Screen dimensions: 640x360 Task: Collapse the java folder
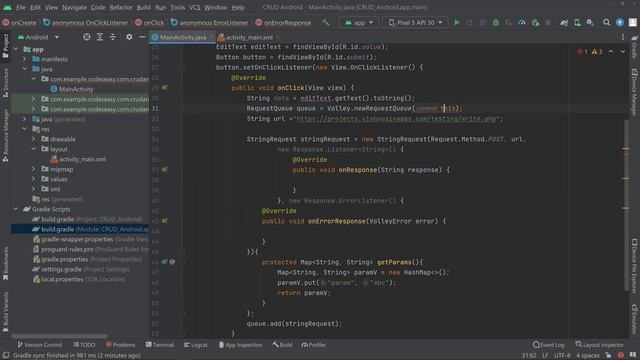(x=25, y=69)
